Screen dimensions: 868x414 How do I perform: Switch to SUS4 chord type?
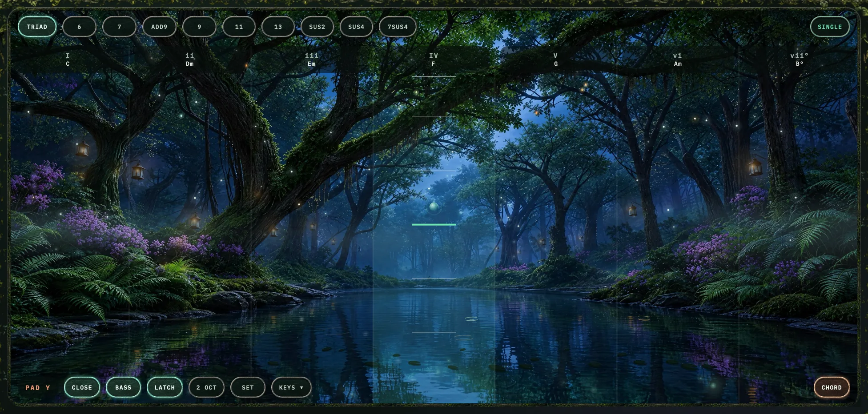(356, 27)
